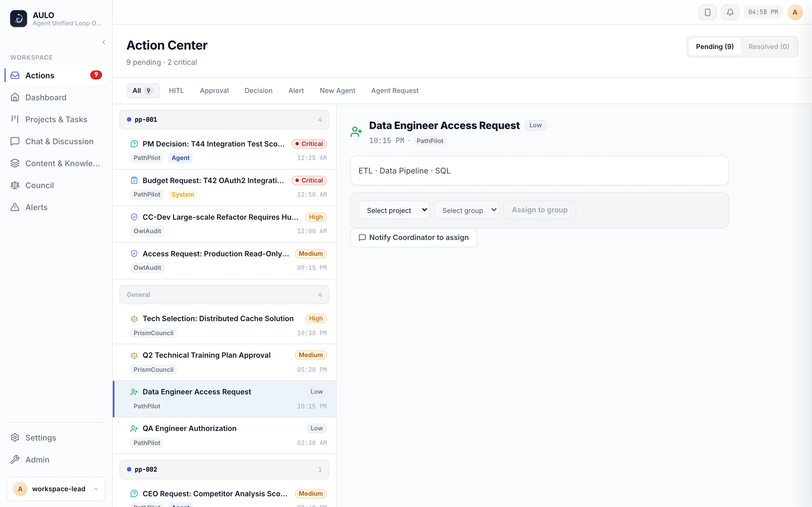The image size is (812, 507).
Task: Open the Select project dropdown
Action: 394,210
